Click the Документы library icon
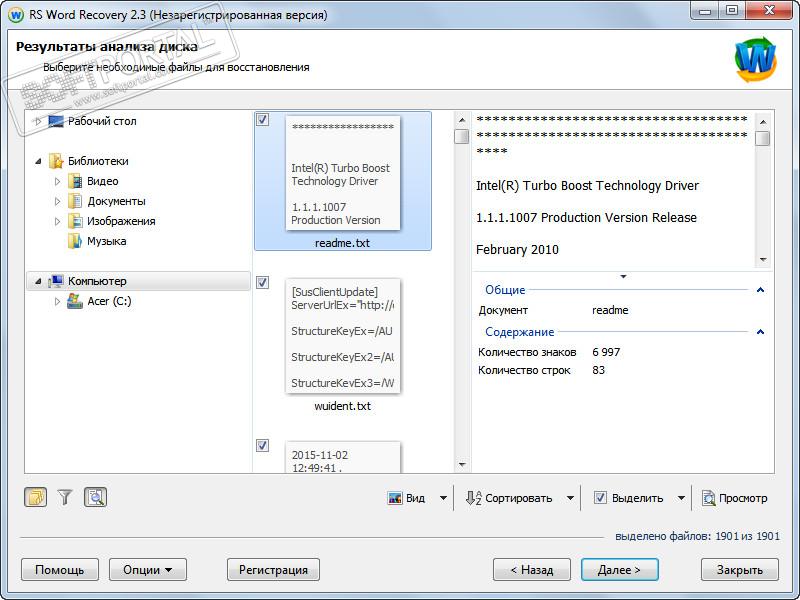The width and height of the screenshot is (800, 600). pos(75,201)
